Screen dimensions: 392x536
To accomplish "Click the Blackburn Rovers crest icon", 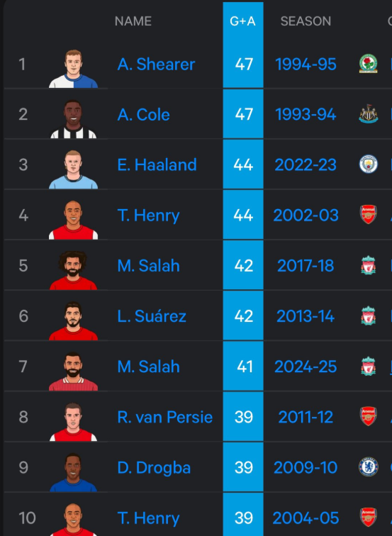I will tap(368, 64).
